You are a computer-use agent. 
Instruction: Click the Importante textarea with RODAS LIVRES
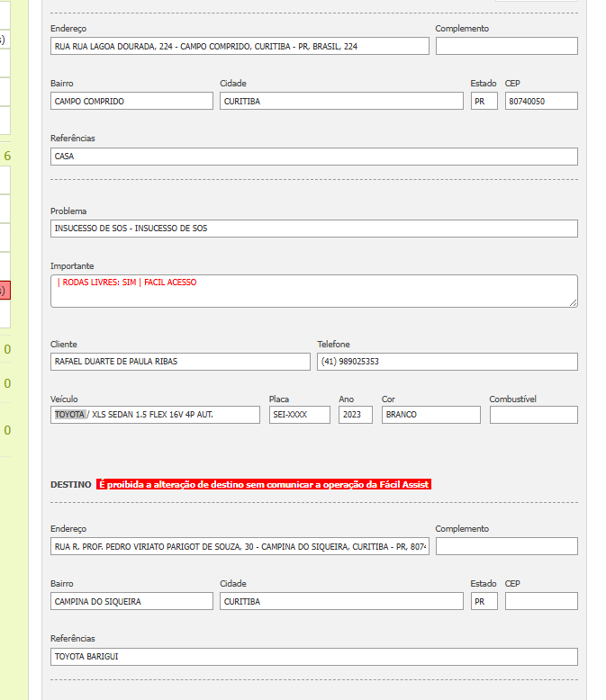(314, 292)
